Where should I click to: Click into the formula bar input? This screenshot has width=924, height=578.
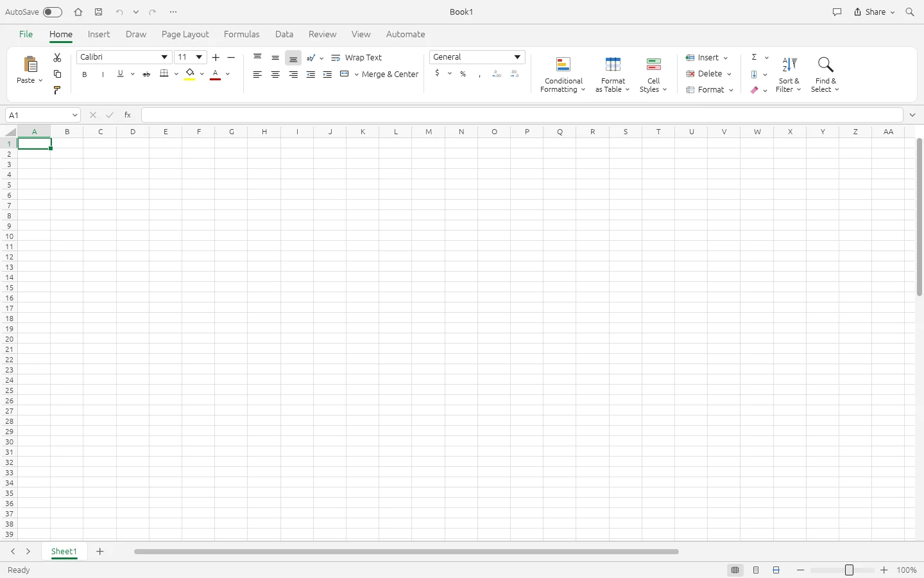522,115
